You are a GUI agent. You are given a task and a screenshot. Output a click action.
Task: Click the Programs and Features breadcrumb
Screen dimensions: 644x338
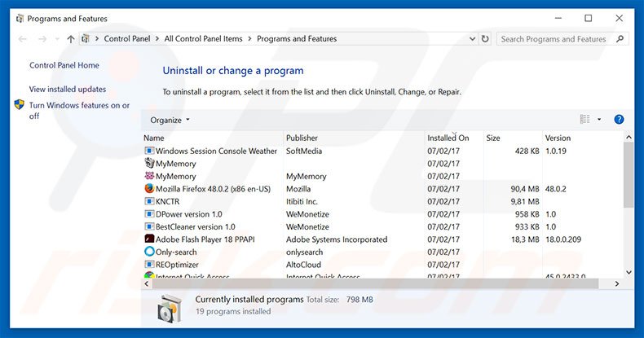(x=297, y=38)
